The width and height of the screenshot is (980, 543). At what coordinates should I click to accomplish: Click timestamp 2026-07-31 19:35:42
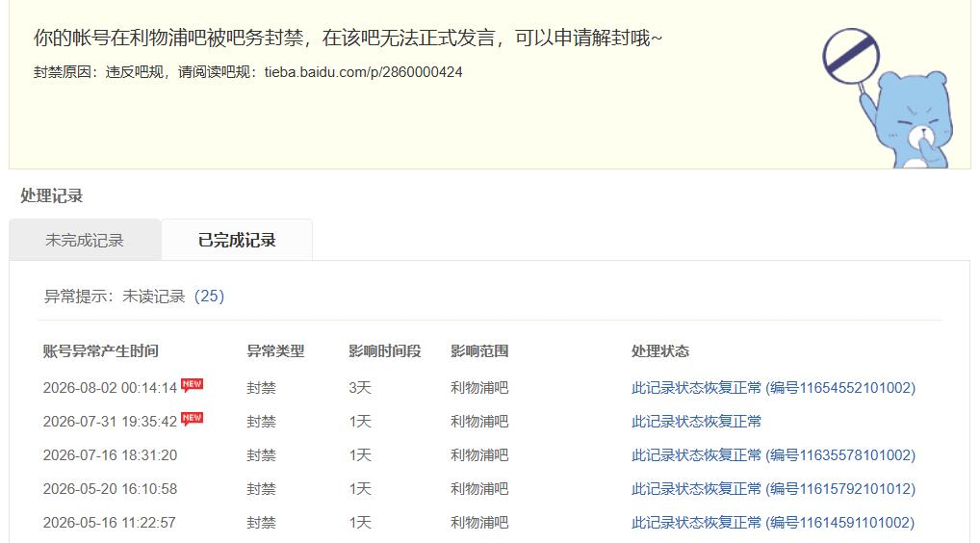pos(110,422)
